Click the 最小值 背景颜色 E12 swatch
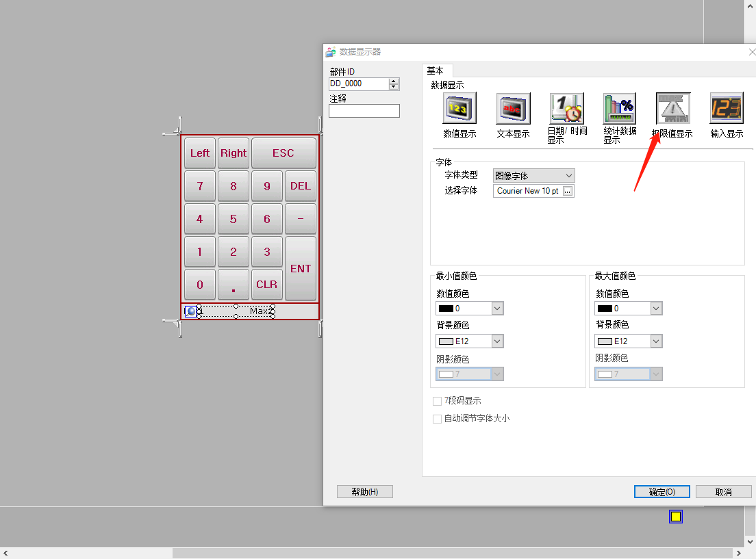The image size is (756, 559). tap(446, 341)
